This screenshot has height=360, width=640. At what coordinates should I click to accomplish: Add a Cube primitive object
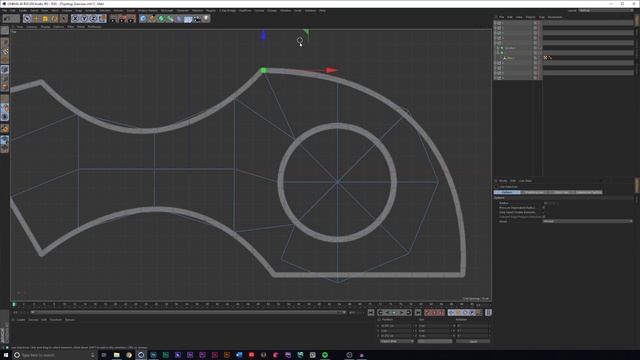(143, 18)
